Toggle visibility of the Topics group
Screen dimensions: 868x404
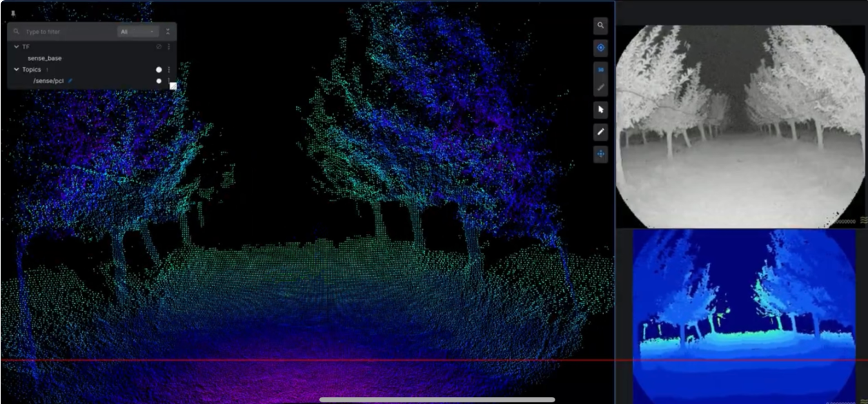[x=159, y=70]
